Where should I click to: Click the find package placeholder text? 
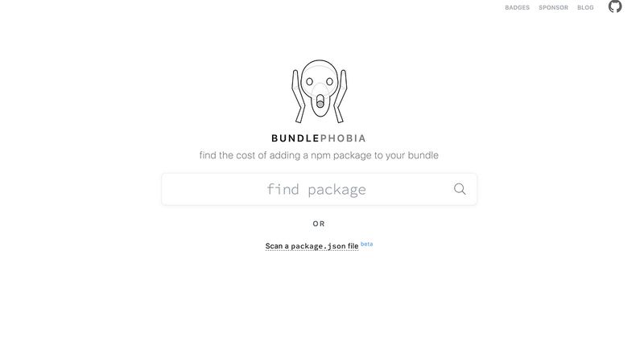click(x=316, y=189)
